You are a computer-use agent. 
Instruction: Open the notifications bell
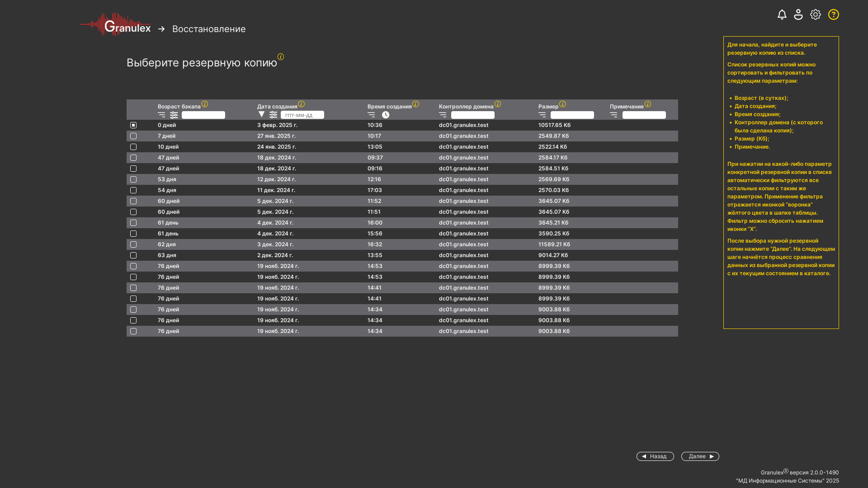782,14
